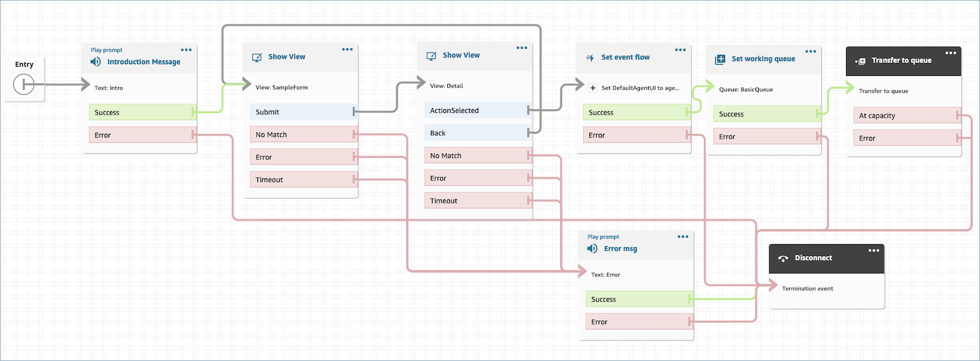
Task: Click the Show View Detail block icon
Action: point(431,56)
